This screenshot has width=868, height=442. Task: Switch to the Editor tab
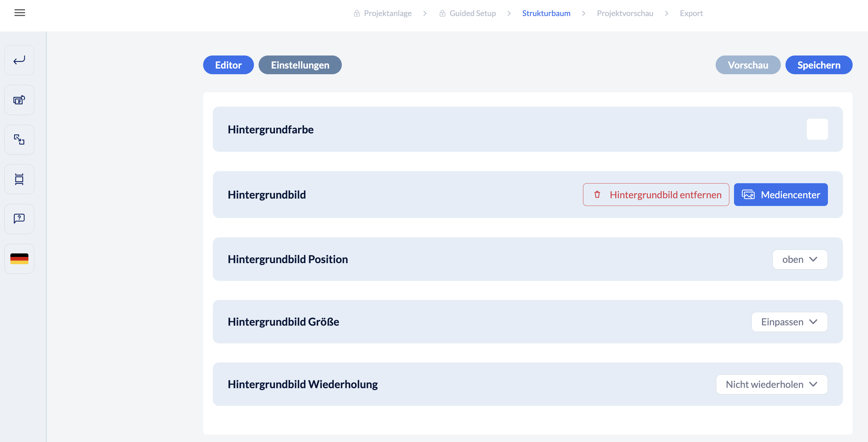[x=228, y=65]
